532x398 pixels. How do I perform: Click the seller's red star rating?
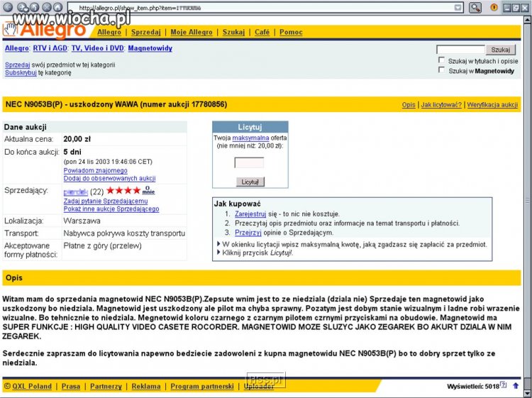click(x=123, y=190)
